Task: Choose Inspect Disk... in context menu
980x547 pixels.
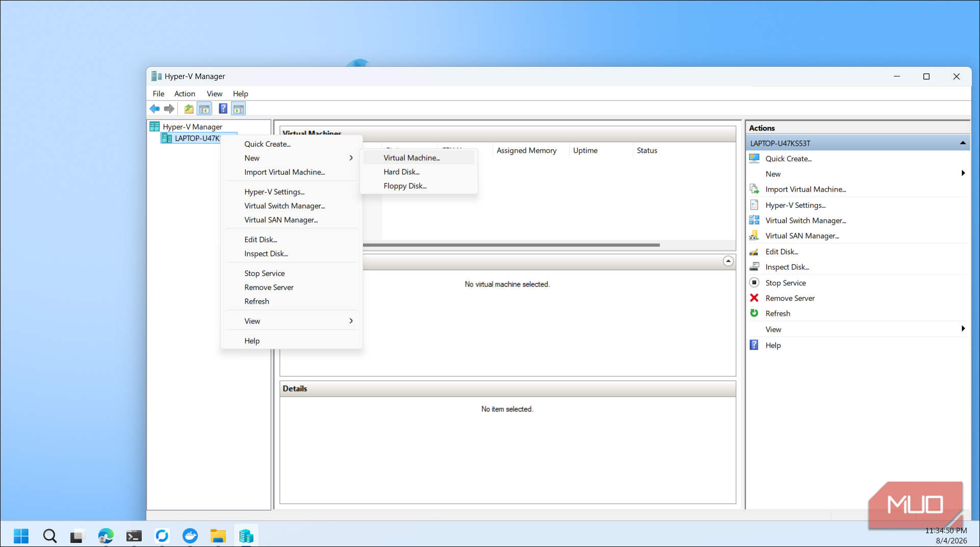Action: tap(292, 253)
